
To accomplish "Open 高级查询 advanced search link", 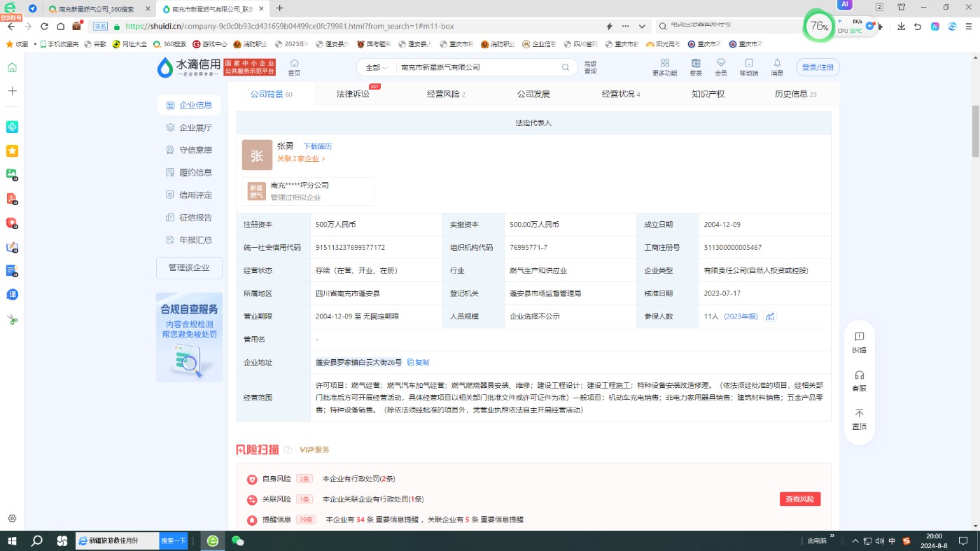I will click(x=591, y=67).
